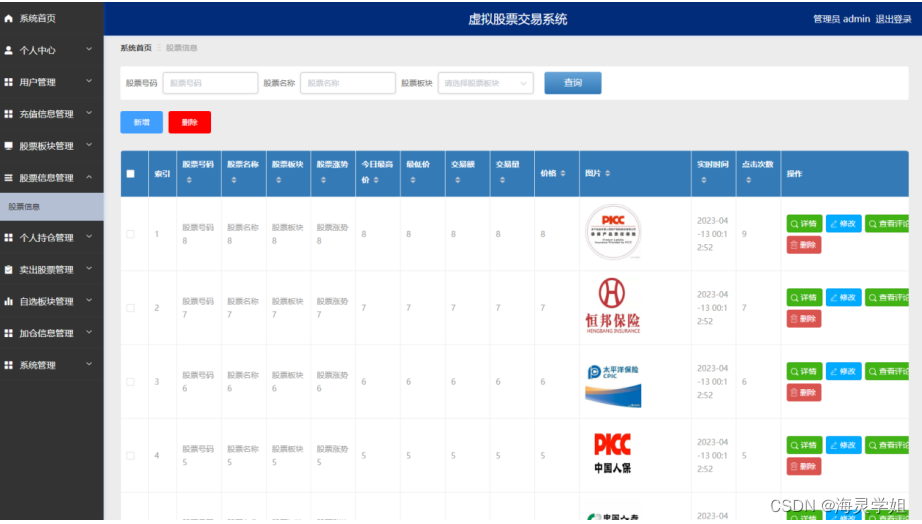The width and height of the screenshot is (922, 524).
Task: Open 系统首页 in the sidebar
Action: [x=38, y=19]
